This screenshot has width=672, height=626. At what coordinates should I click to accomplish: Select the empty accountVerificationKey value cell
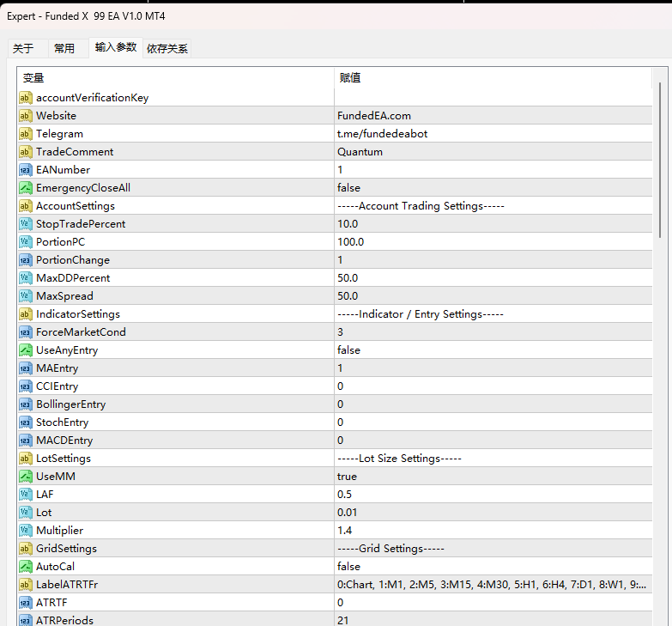tap(493, 98)
